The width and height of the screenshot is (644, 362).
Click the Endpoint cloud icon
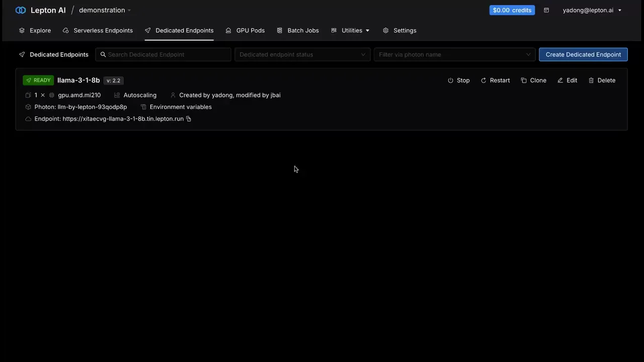click(28, 119)
